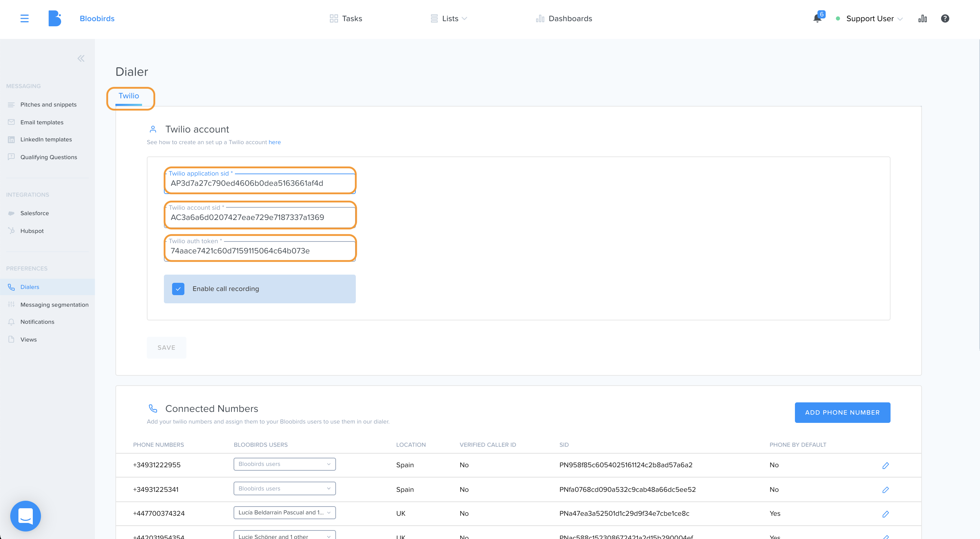Open Views preferences
The width and height of the screenshot is (980, 539).
pos(29,340)
